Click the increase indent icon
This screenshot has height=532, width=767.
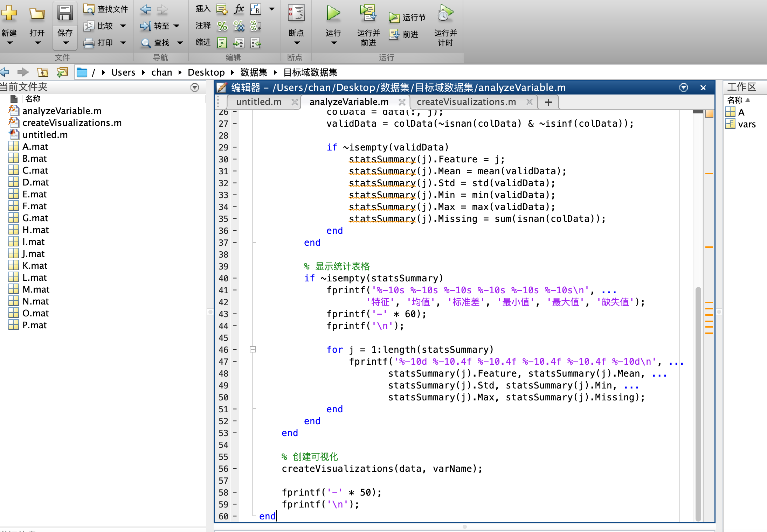click(239, 43)
